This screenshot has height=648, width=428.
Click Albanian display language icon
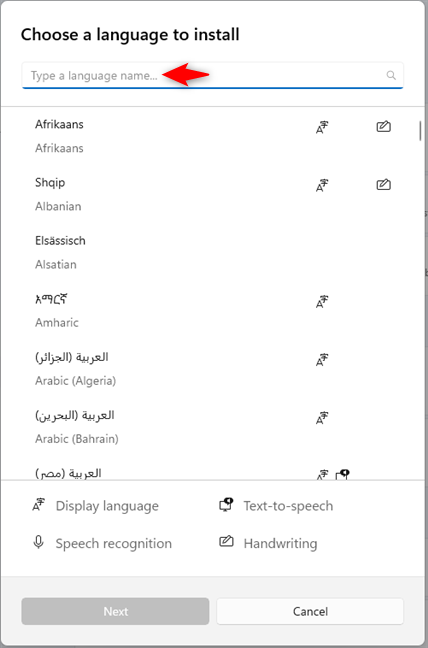[322, 186]
